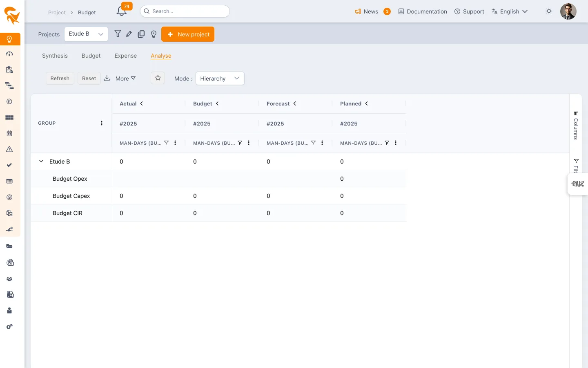This screenshot has height=368, width=588.
Task: Click the filter funnel icon beside Etude B
Action: coord(118,34)
